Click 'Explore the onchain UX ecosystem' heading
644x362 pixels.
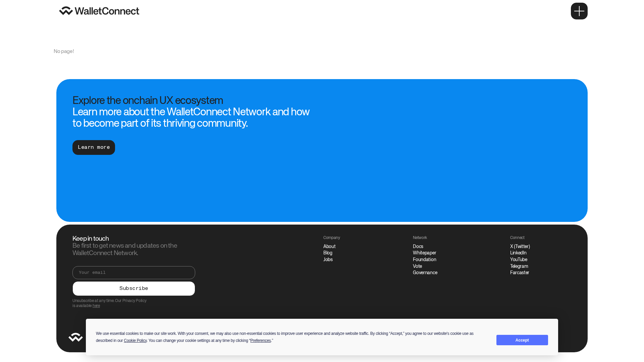[148, 100]
